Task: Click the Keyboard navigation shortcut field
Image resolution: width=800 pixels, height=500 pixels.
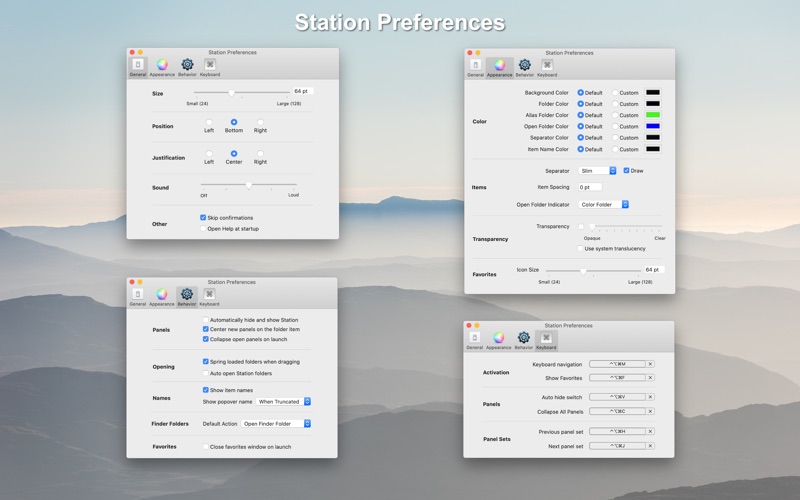Action: coord(617,364)
